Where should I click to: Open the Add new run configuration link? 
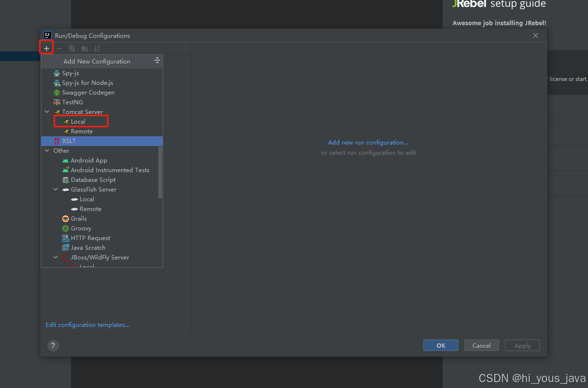[368, 143]
